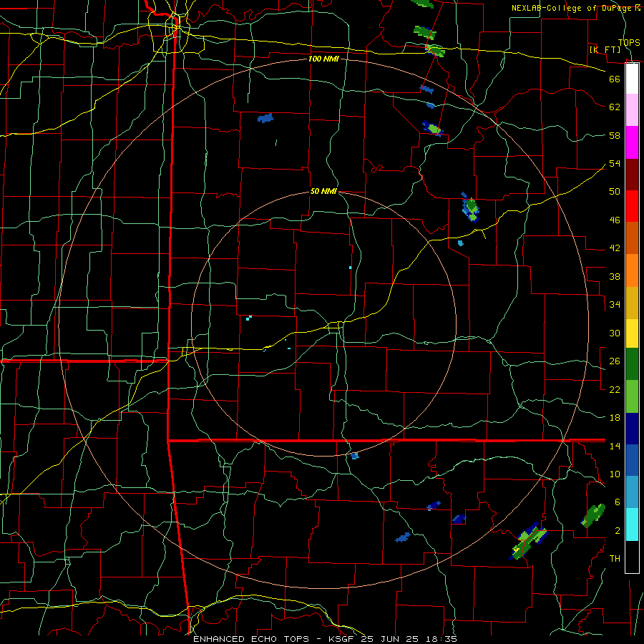
Task: Select the cyan swatch in the tops scale
Action: point(632,525)
